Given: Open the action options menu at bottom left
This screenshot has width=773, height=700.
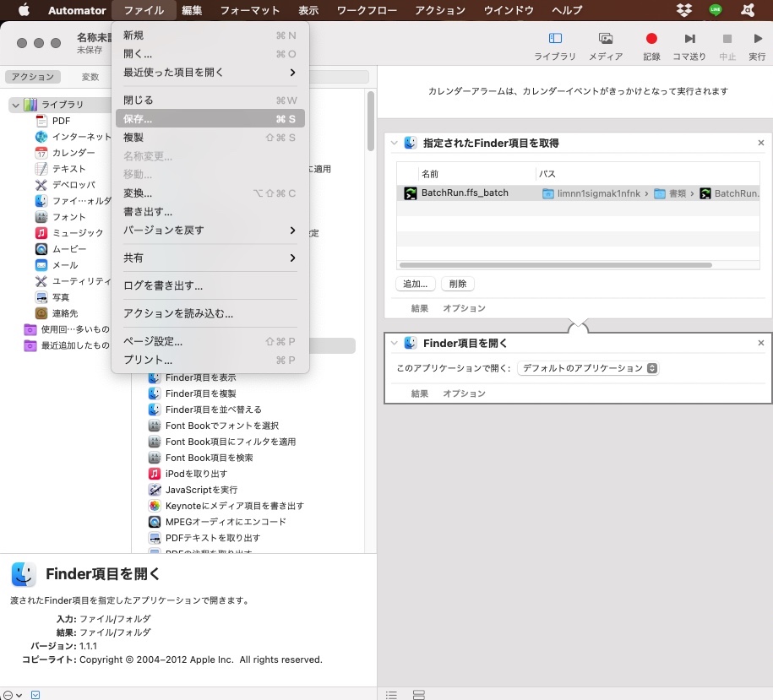Looking at the screenshot, I should pyautogui.click(x=13, y=695).
